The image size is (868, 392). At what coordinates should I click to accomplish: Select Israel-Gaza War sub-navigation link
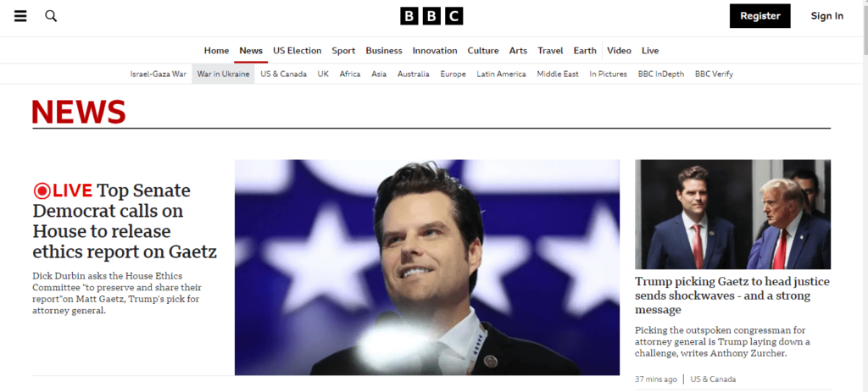click(159, 75)
